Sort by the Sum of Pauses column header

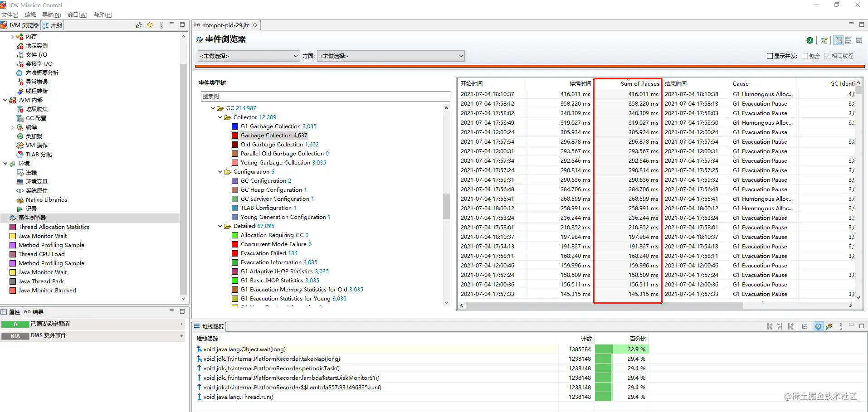(628, 84)
